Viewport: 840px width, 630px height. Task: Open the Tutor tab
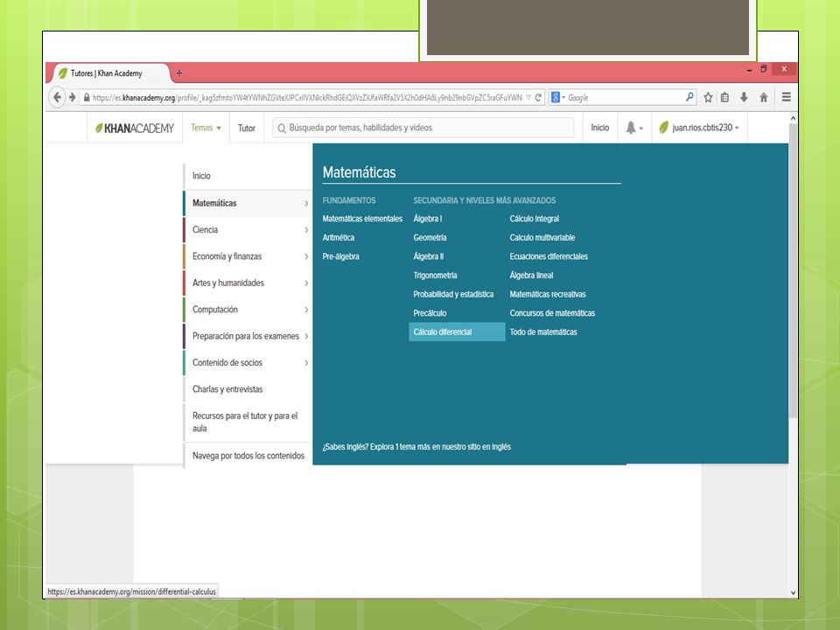tap(247, 128)
